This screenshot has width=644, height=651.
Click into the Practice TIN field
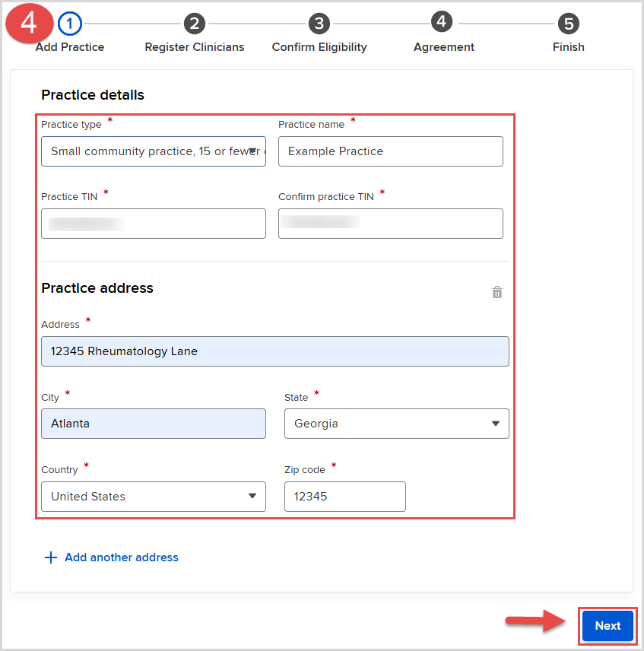[x=154, y=224]
